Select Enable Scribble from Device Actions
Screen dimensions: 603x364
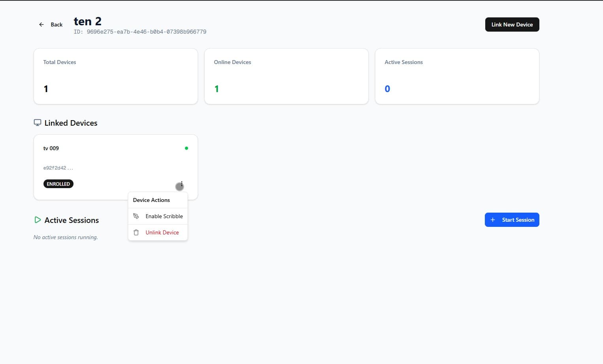(164, 216)
